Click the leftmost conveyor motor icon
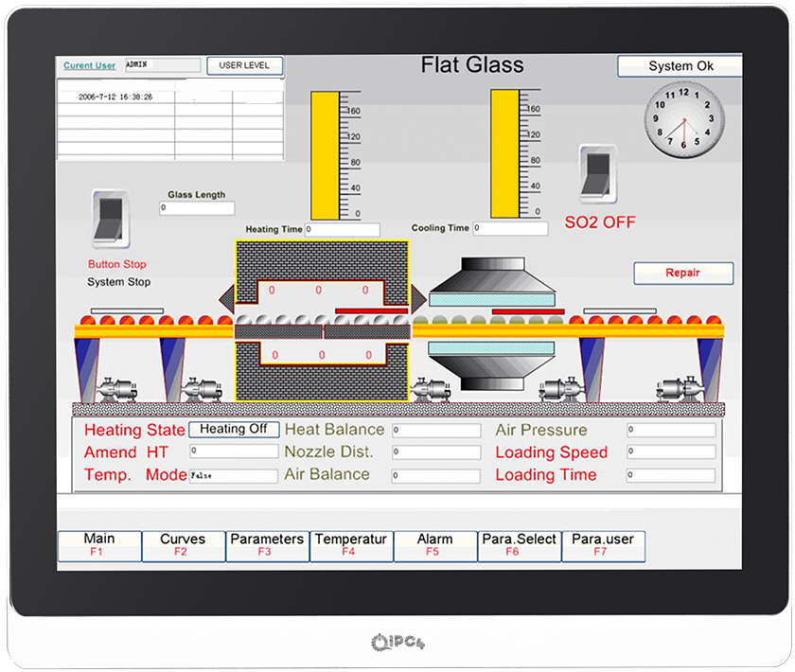This screenshot has width=795, height=672. point(115,390)
